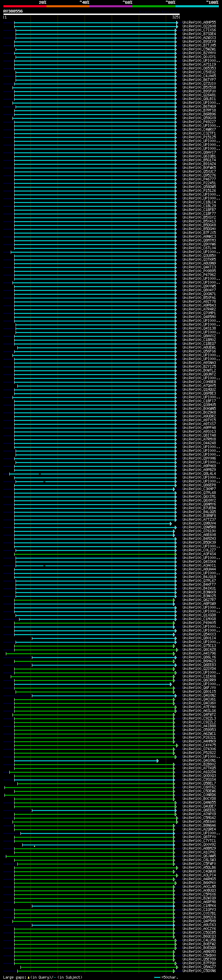Open hit UniRef100_C7IXS6
Viewport: 222px width, 980px height.
coord(199,30)
